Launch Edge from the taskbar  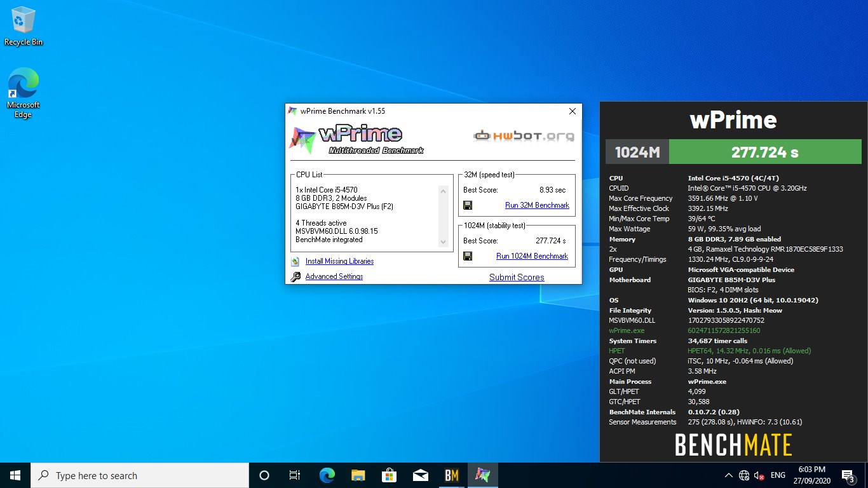327,475
